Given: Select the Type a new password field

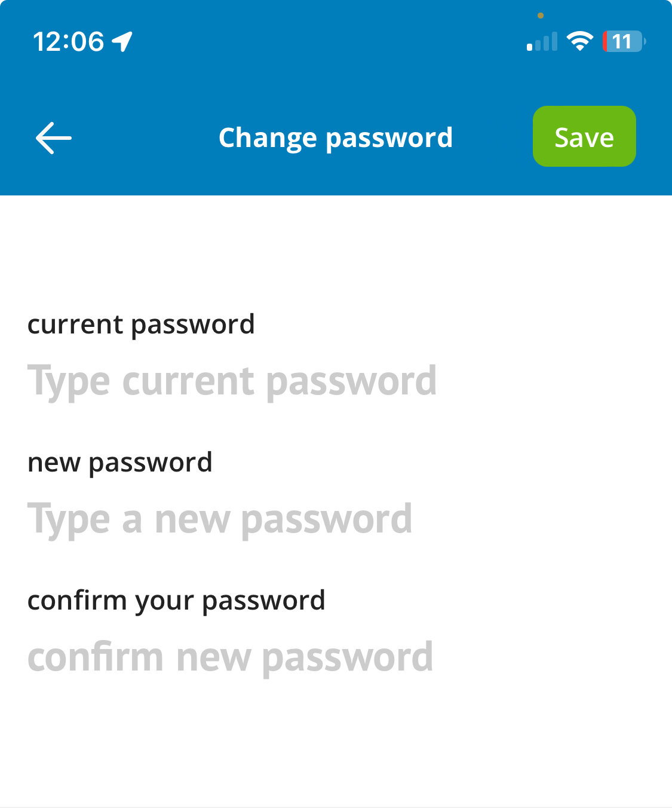Looking at the screenshot, I should (336, 519).
